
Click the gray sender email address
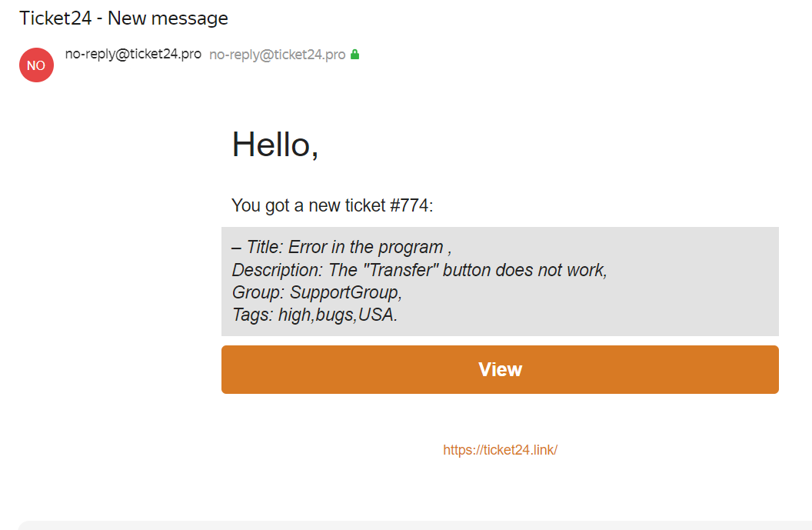(x=277, y=55)
